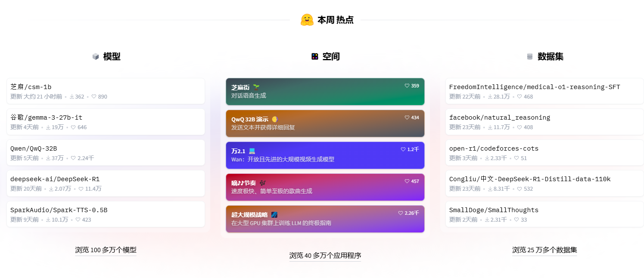Click download icon on facebook/natural_reasoning row

click(490, 127)
